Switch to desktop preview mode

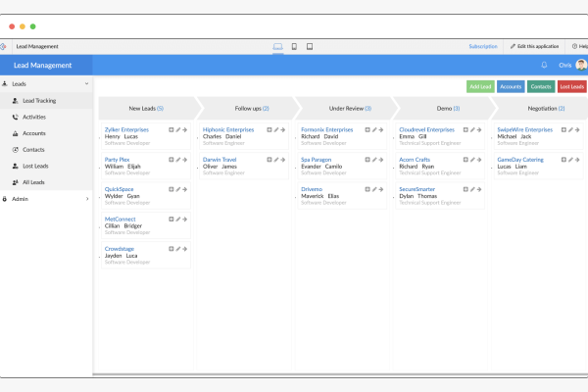(277, 46)
